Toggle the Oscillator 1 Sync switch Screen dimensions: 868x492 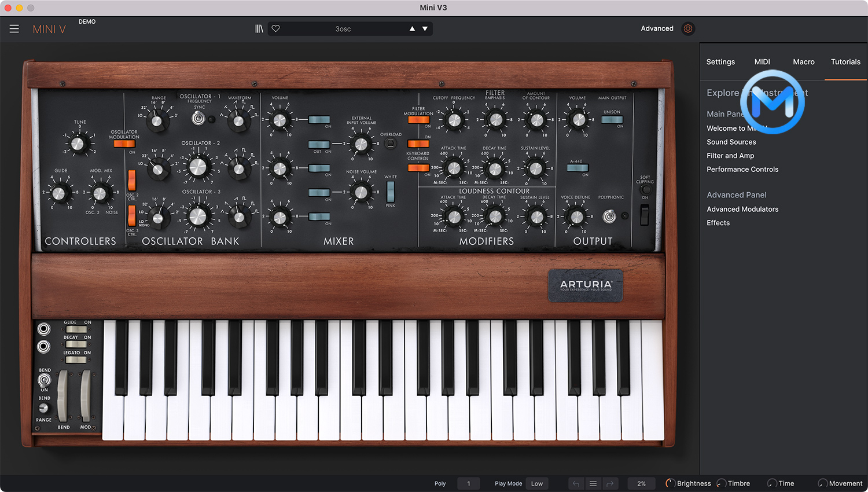(x=198, y=119)
